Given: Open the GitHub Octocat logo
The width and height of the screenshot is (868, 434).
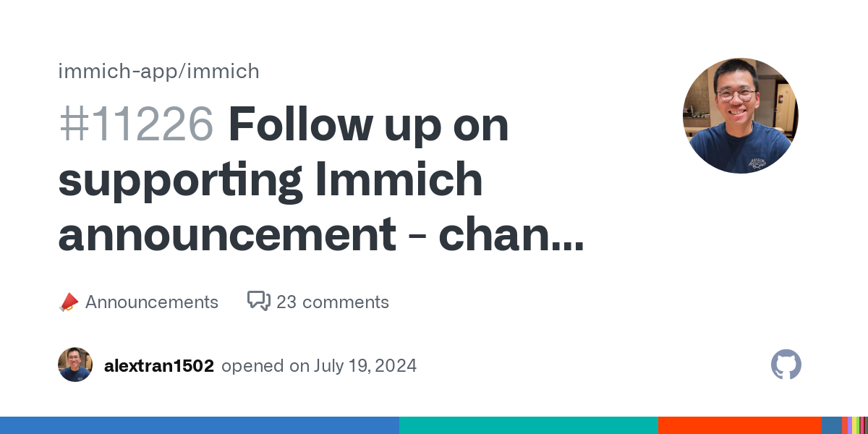Looking at the screenshot, I should click(786, 365).
